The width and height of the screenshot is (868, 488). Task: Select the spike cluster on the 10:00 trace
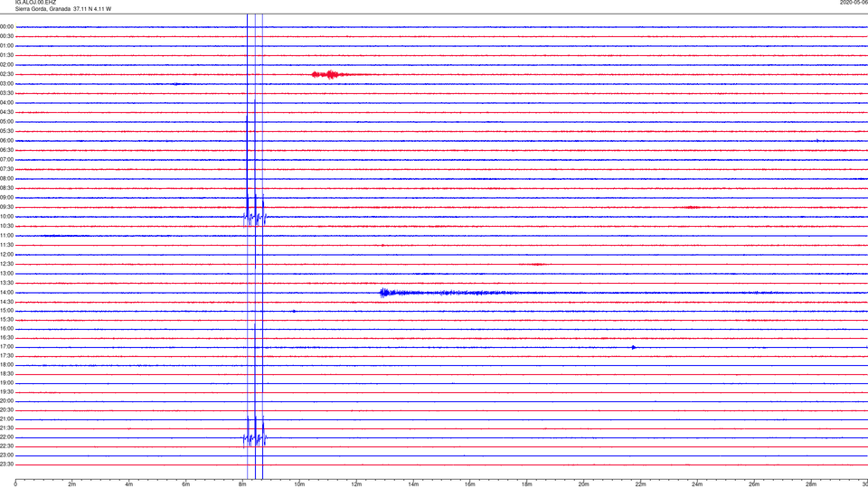click(255, 218)
